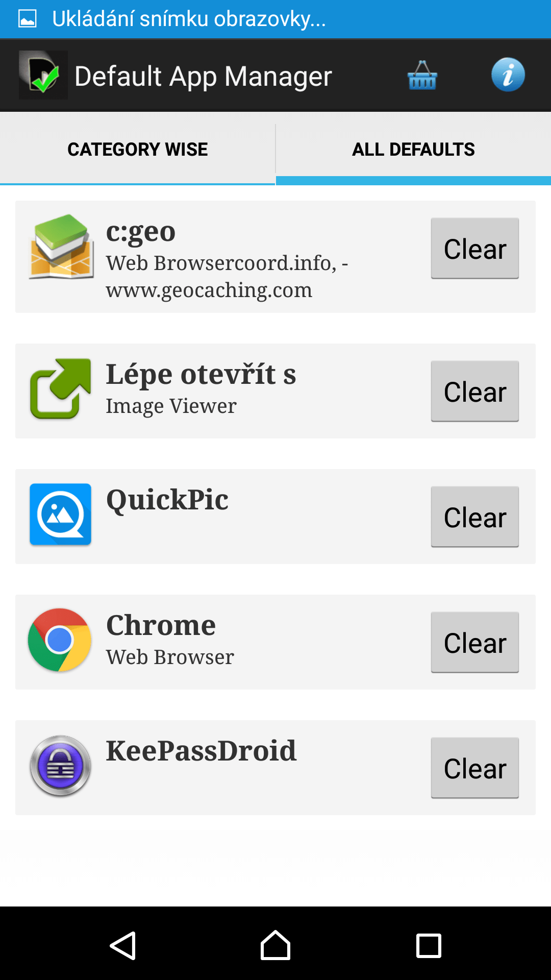Select the QuickPic app icon

point(61,514)
